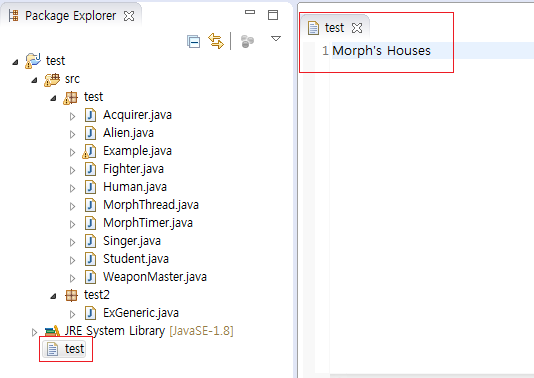Close the test editor tab
The height and width of the screenshot is (378, 534).
pos(357,28)
